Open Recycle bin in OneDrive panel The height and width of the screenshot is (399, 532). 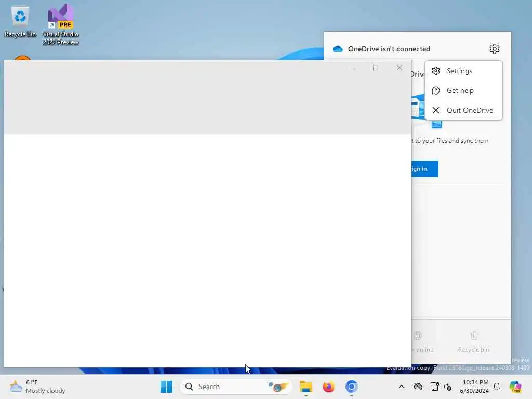(474, 342)
